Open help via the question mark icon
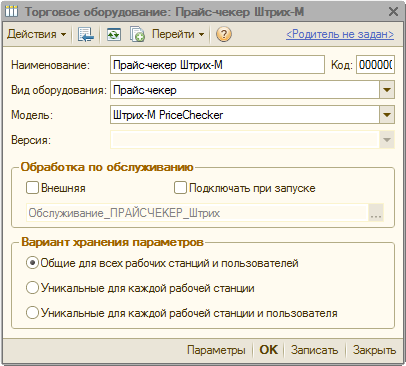Image resolution: width=406 pixels, height=366 pixels. tap(224, 34)
